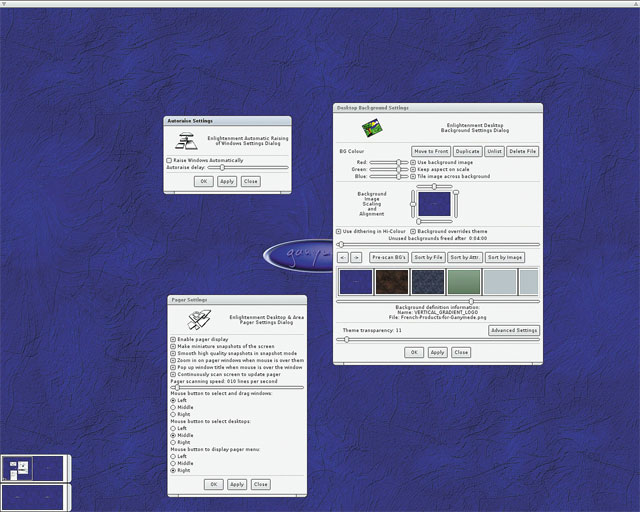Click the Blue colour slider
This screenshot has width=640, height=512.
(388, 176)
